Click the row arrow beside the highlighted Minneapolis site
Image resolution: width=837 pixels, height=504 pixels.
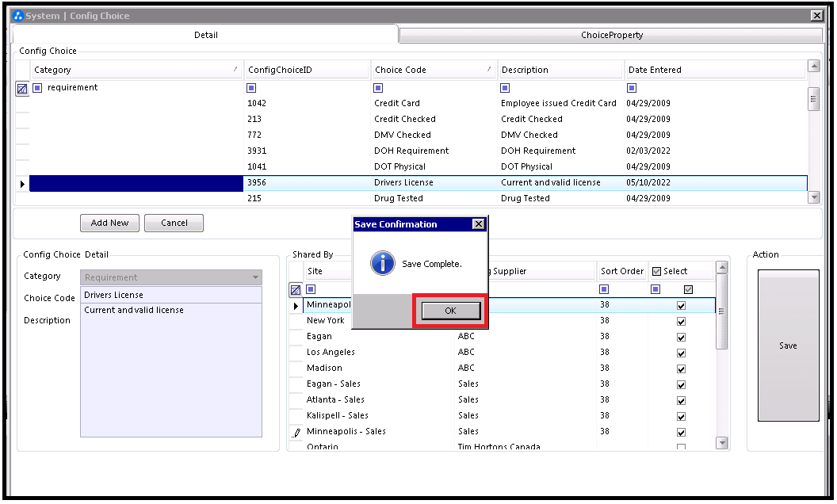tap(296, 306)
